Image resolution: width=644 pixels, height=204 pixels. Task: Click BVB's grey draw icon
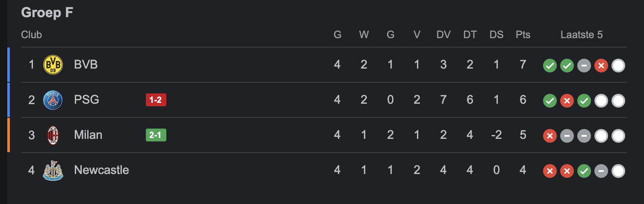pos(584,66)
